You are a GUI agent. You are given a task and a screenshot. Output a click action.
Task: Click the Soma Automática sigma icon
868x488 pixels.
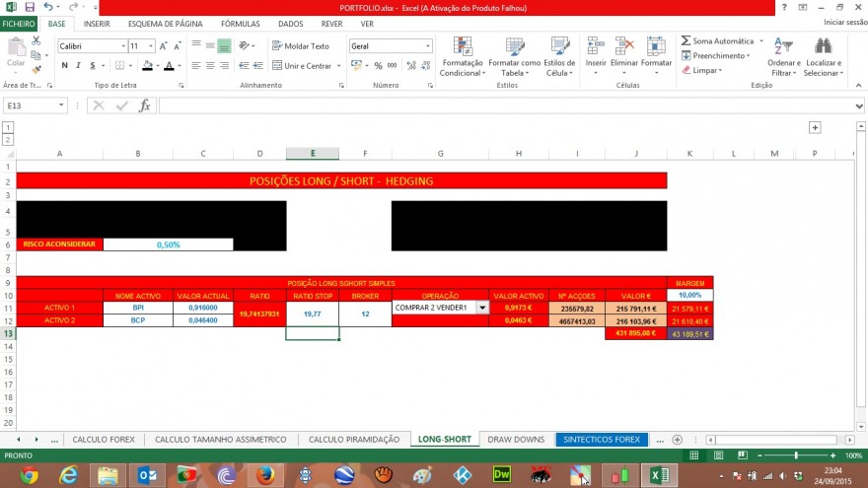(x=686, y=41)
